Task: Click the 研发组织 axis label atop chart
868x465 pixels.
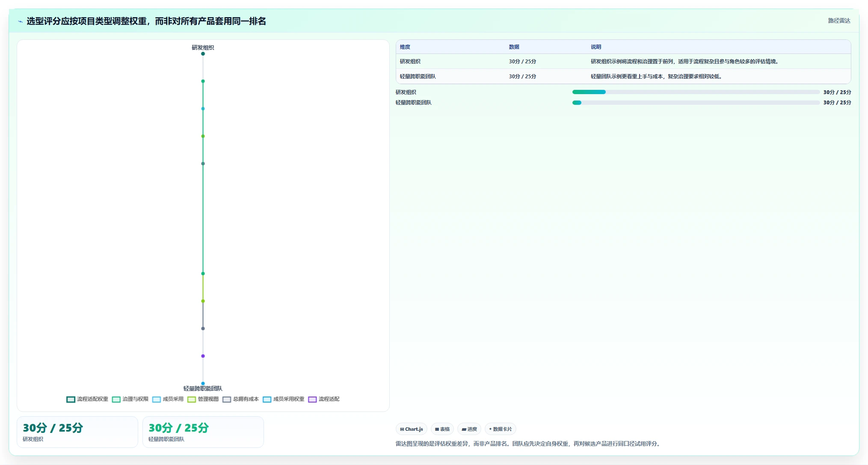Action: click(x=203, y=47)
